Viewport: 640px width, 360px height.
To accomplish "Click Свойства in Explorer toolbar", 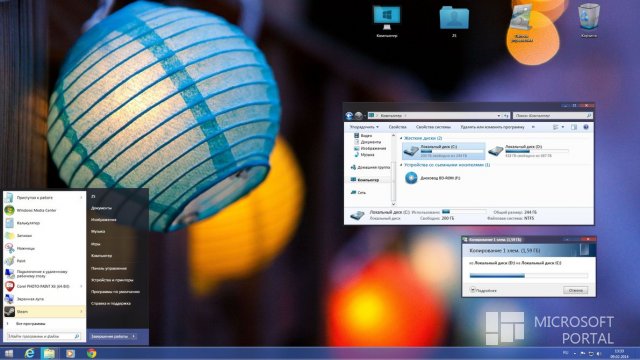I will tap(397, 127).
